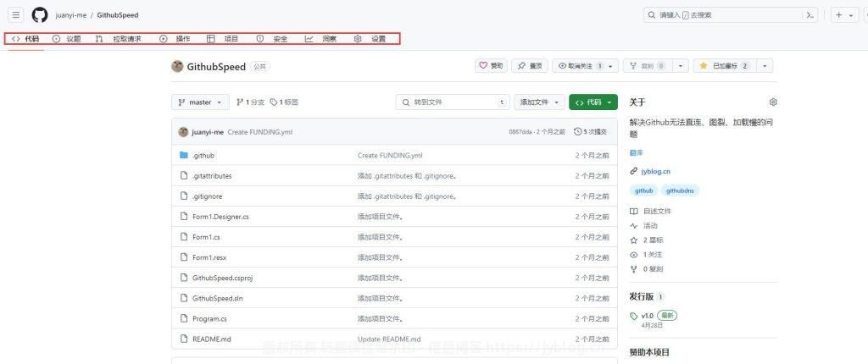868x364 pixels.
Task: Open the 自述文件 readme link
Action: coord(651,212)
